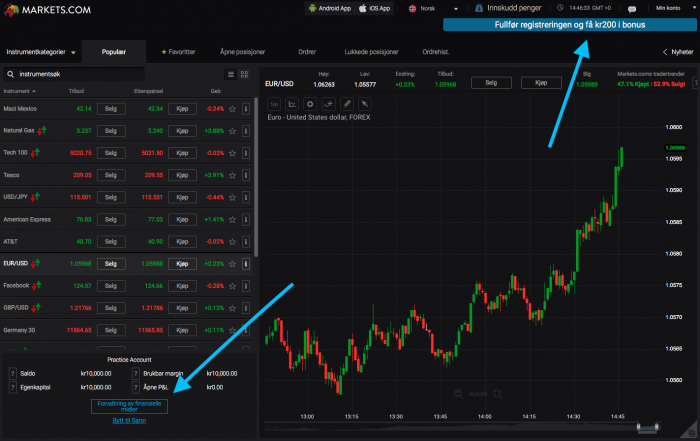Viewport: 700px width, 441px height.
Task: Favorite USD/JPY with its star
Action: pos(233,197)
